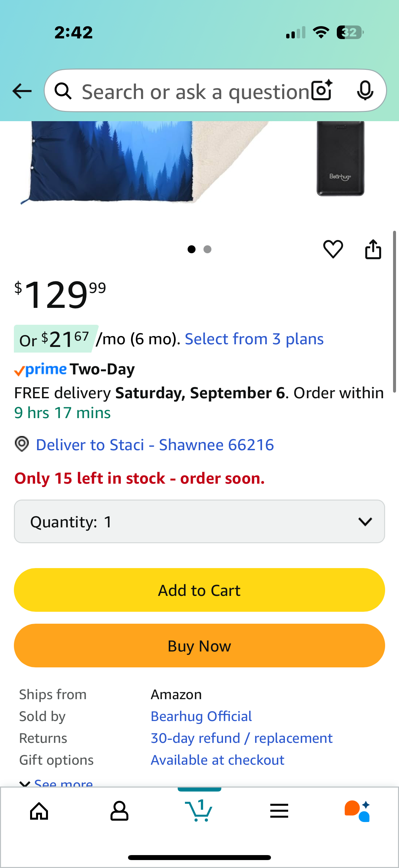Open Bearhug Official seller link
This screenshot has width=399, height=868.
tap(201, 716)
